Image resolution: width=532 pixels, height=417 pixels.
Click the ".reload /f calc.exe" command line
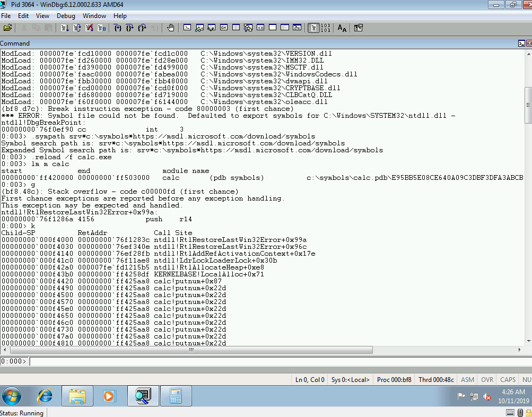point(56,157)
